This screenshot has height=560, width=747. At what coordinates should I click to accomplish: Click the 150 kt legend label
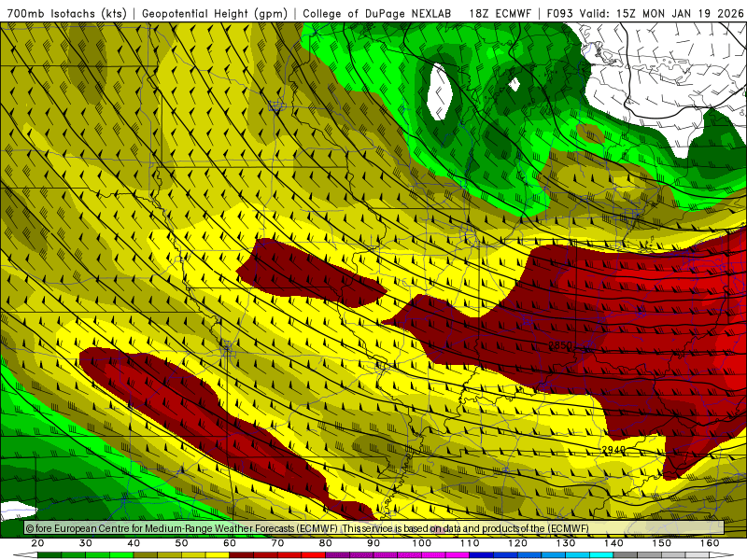click(662, 543)
